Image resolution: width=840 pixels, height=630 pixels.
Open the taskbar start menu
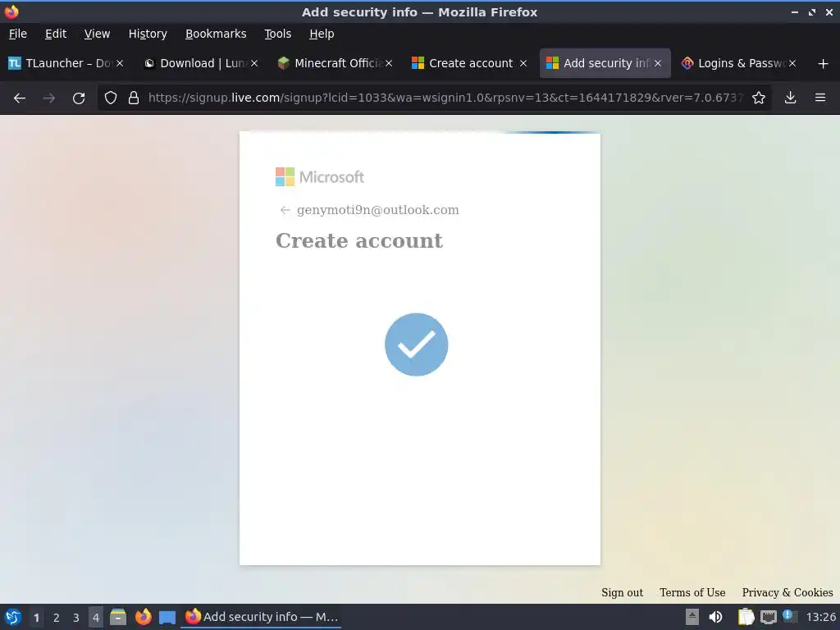13,617
